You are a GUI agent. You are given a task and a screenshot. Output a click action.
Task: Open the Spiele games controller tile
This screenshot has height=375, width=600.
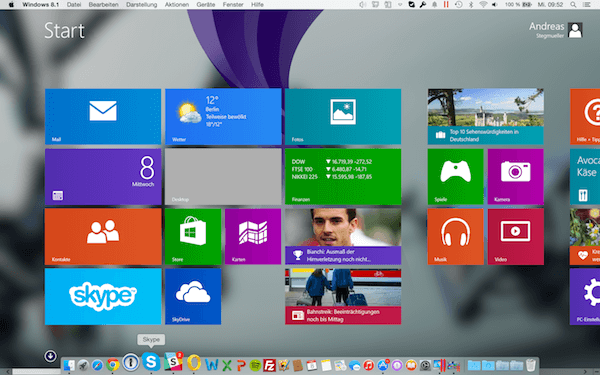point(455,177)
